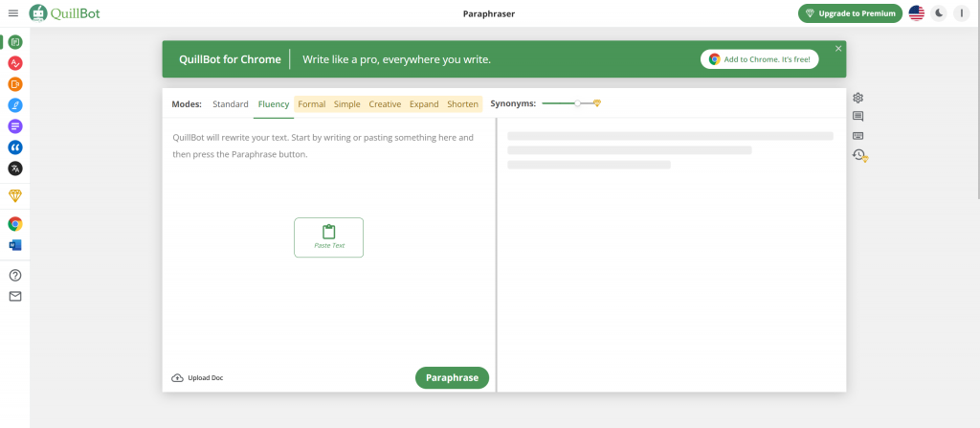Select Standard mode
The height and width of the screenshot is (428, 980).
tap(231, 103)
